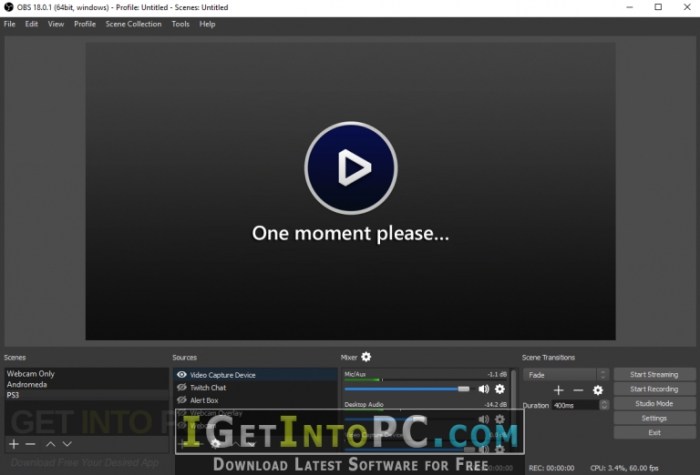This screenshot has height=475, width=700.
Task: Click the CPU 3.4%, 60.00 fps status
Action: [x=624, y=468]
